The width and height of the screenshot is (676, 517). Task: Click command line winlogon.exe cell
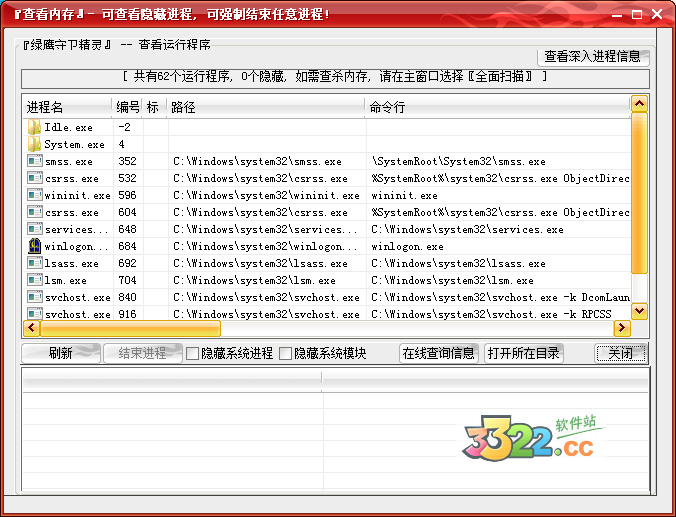pyautogui.click(x=407, y=247)
